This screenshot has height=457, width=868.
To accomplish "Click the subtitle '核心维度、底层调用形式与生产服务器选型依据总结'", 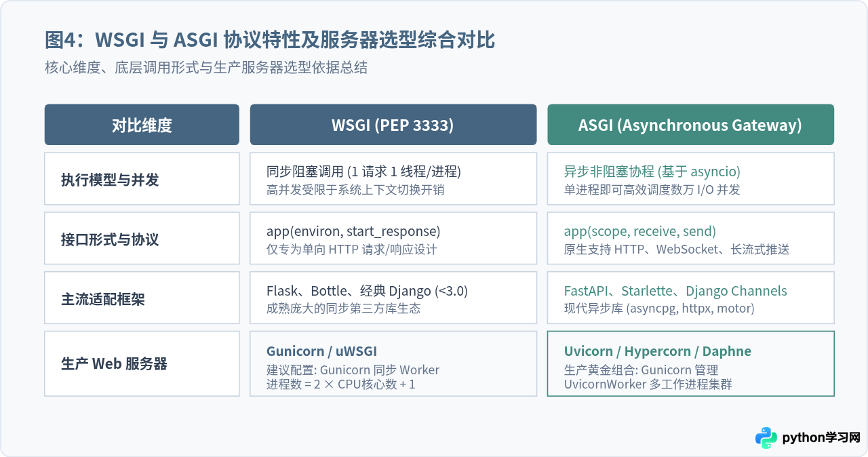I will [206, 68].
